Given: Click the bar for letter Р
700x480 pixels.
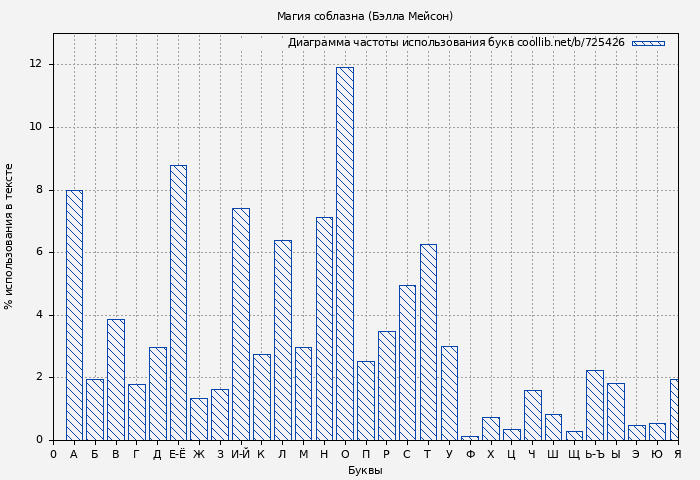Looking at the screenshot, I should click(x=386, y=385).
